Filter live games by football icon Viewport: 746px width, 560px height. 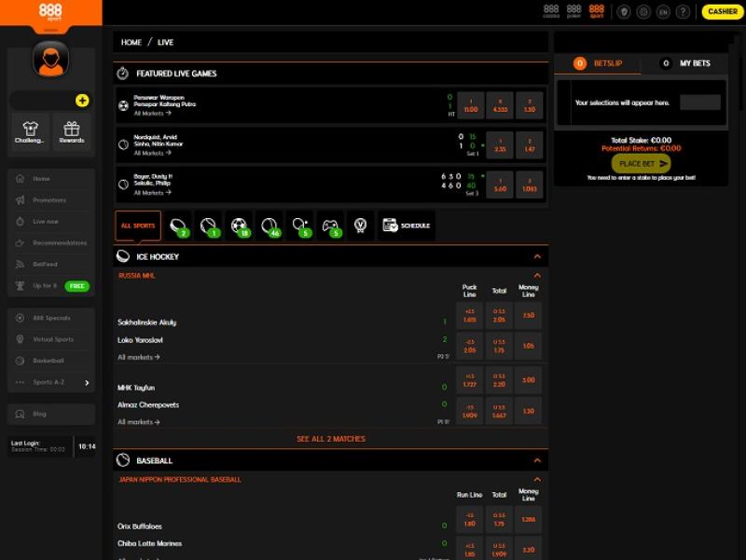click(x=240, y=225)
